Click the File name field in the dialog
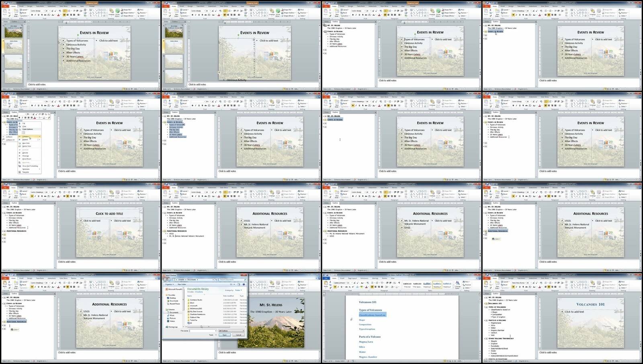Viewport: 643px width, 364px height. click(x=203, y=331)
